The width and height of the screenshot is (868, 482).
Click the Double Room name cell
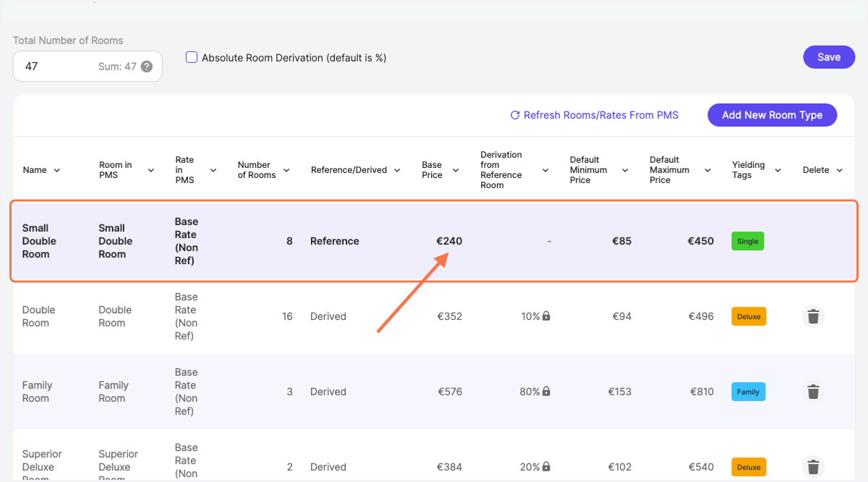point(38,316)
